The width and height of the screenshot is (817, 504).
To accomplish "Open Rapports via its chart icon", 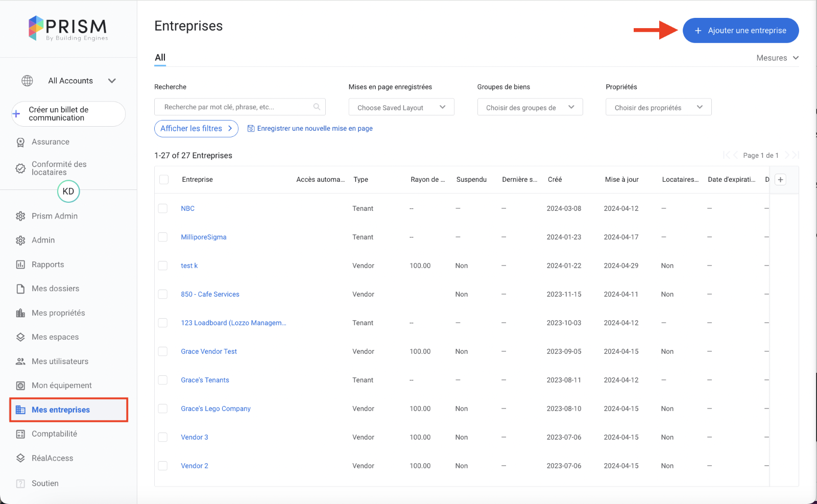I will [20, 265].
